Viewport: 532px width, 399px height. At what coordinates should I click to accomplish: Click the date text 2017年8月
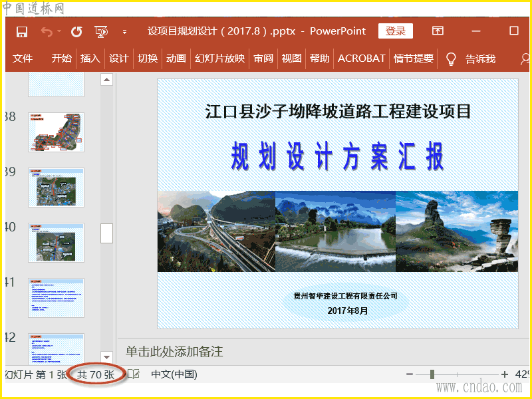coord(348,311)
